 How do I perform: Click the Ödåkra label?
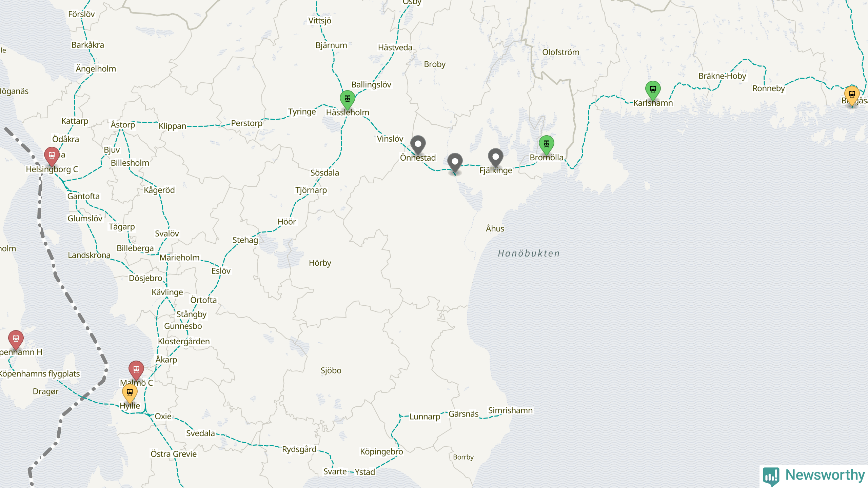pos(65,139)
